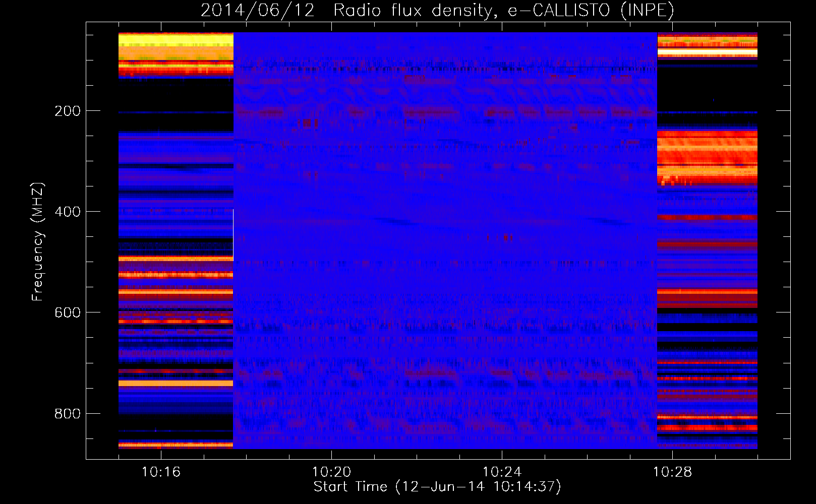The width and height of the screenshot is (816, 504).
Task: Click the 'Frequency (MHZ)' axis label
Action: point(38,242)
